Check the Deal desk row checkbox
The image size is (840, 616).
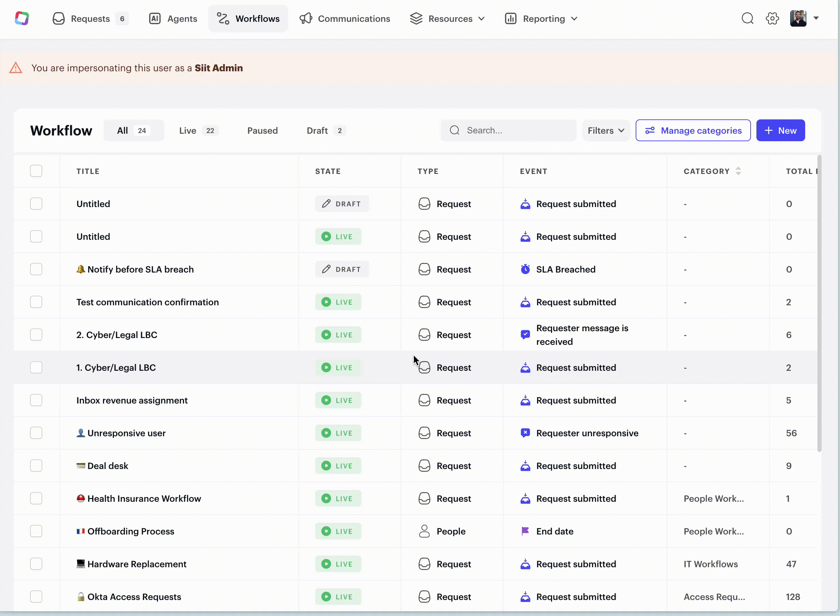36,466
